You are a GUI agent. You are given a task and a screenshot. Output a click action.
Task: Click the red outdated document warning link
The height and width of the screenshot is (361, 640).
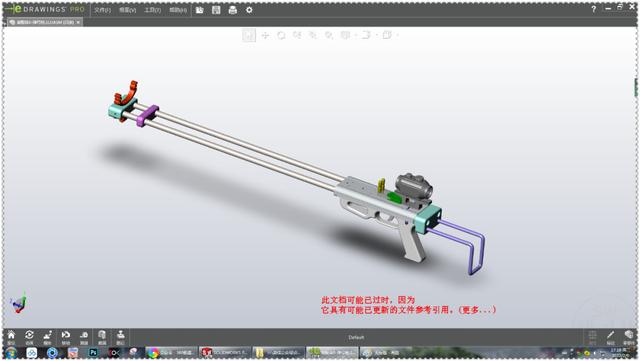tap(409, 305)
